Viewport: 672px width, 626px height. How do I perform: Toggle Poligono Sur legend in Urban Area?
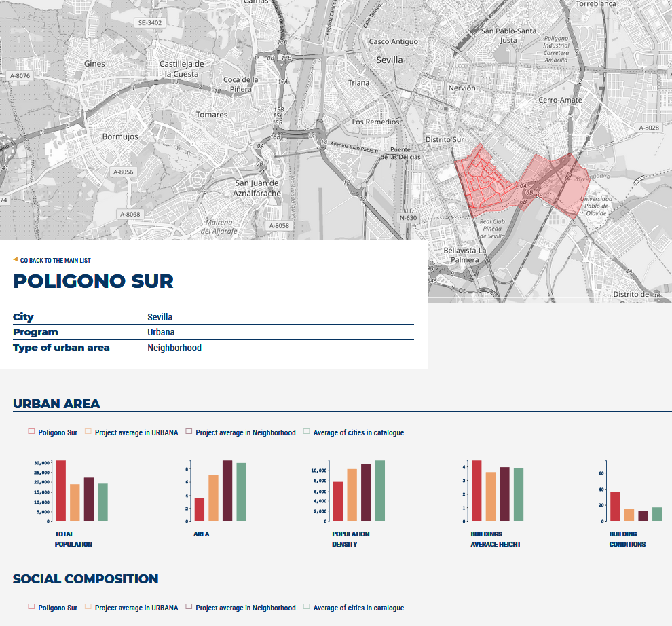[53, 432]
